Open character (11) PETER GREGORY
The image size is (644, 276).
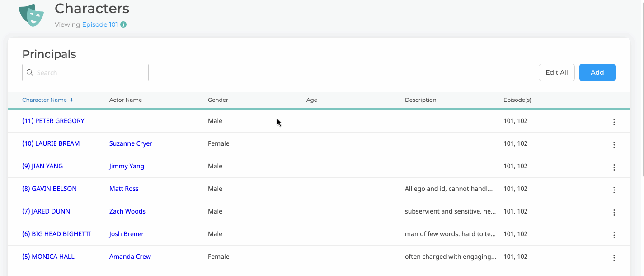click(53, 121)
